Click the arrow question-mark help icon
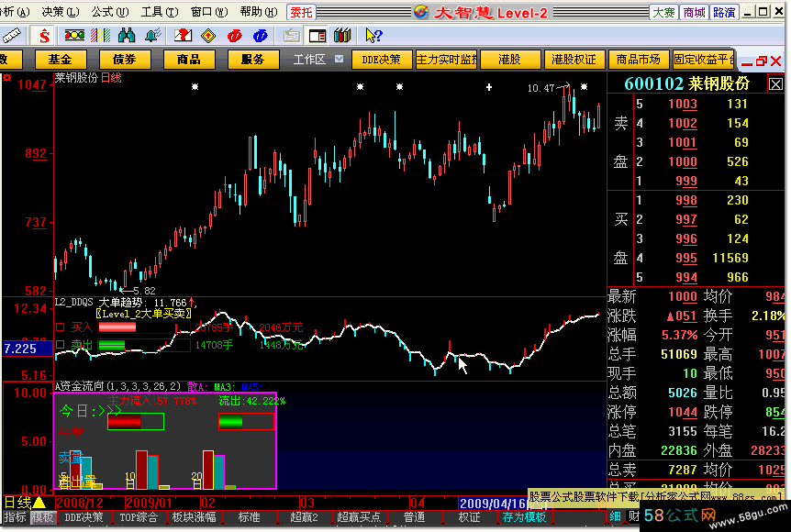This screenshot has width=791, height=532. [373, 35]
